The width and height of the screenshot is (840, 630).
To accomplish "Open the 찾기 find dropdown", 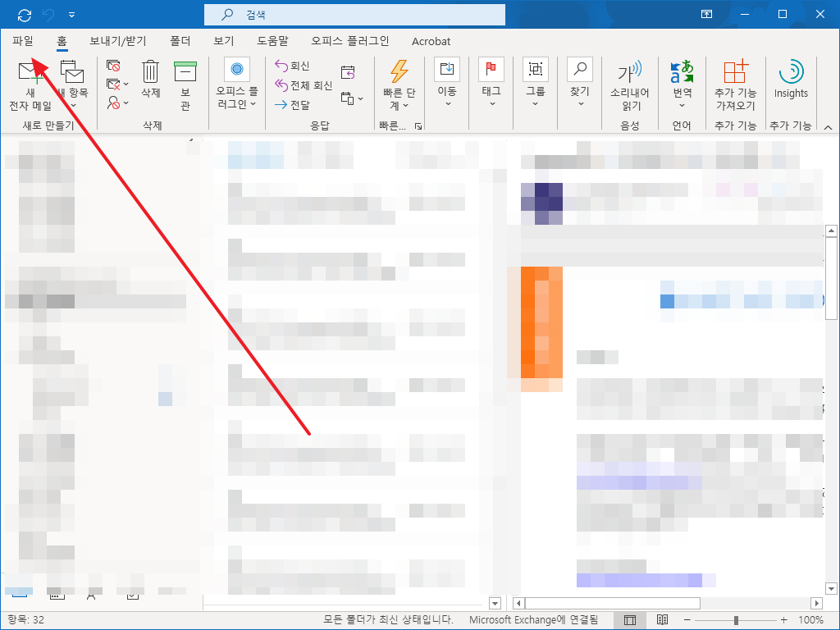I will (x=580, y=82).
